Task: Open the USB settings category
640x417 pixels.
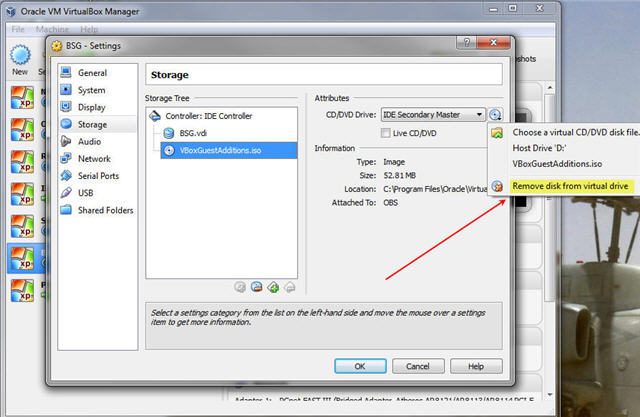Action: 97,193
